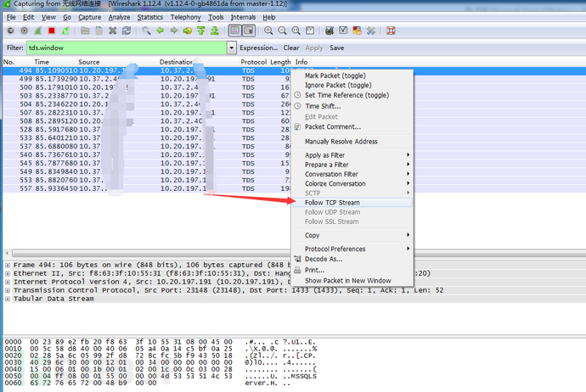Expand the Frame 494 tree node
Screen dimensions: 586x392
[x=8, y=265]
